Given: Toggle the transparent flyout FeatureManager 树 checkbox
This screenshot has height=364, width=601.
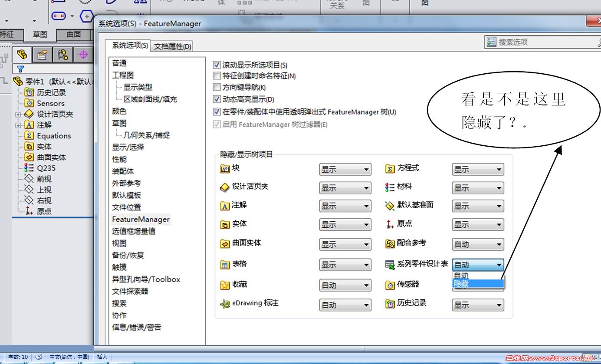Looking at the screenshot, I should click(217, 111).
